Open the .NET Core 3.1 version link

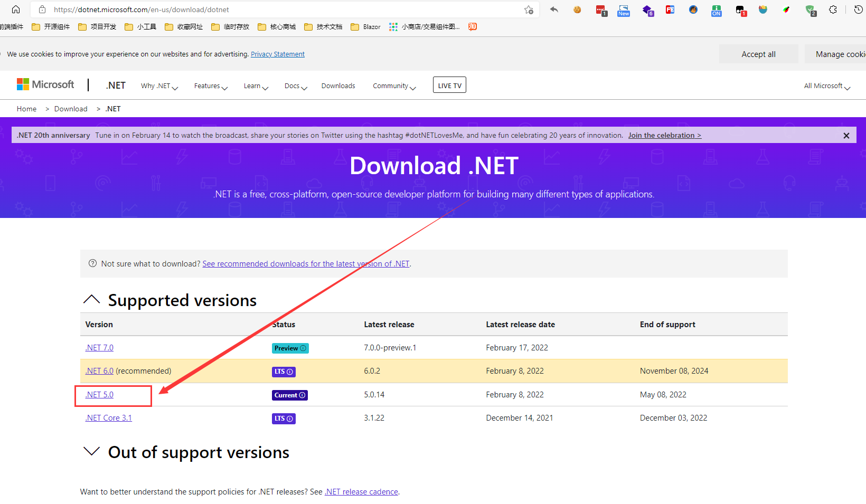pos(109,418)
